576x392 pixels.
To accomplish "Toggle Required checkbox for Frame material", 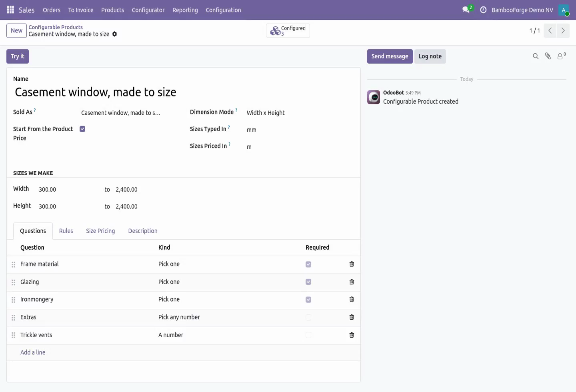I will point(308,264).
